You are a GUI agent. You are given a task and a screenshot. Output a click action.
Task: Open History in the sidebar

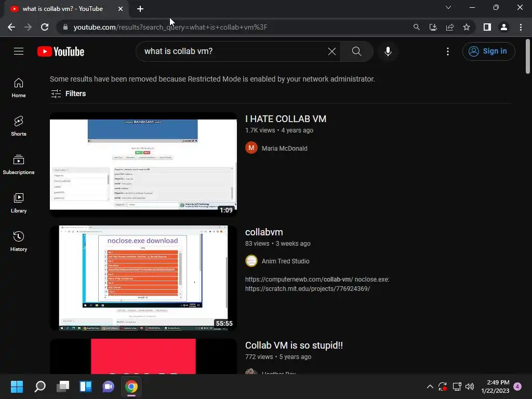click(x=19, y=241)
